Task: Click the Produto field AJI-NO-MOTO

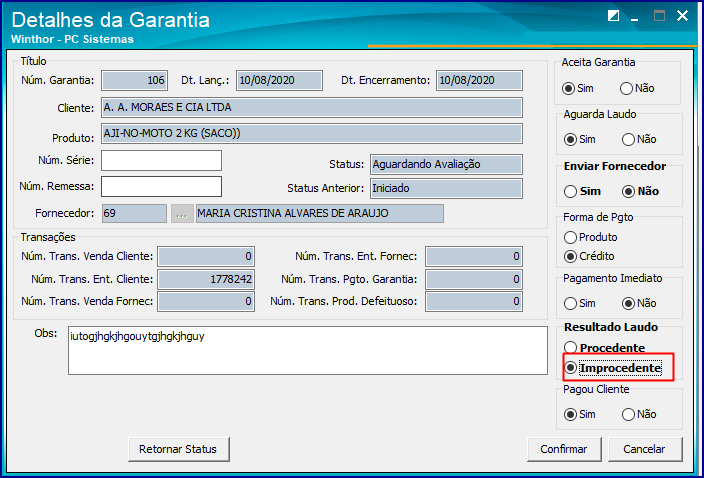Action: [312, 134]
